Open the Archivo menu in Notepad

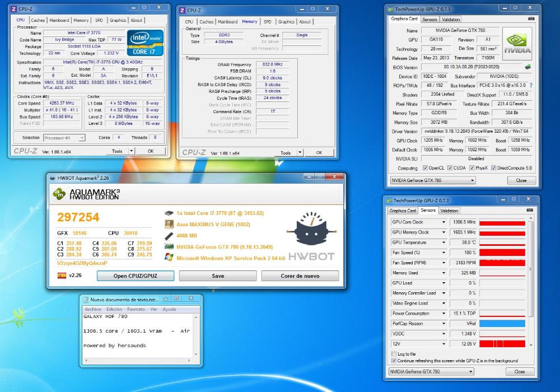coord(93,309)
